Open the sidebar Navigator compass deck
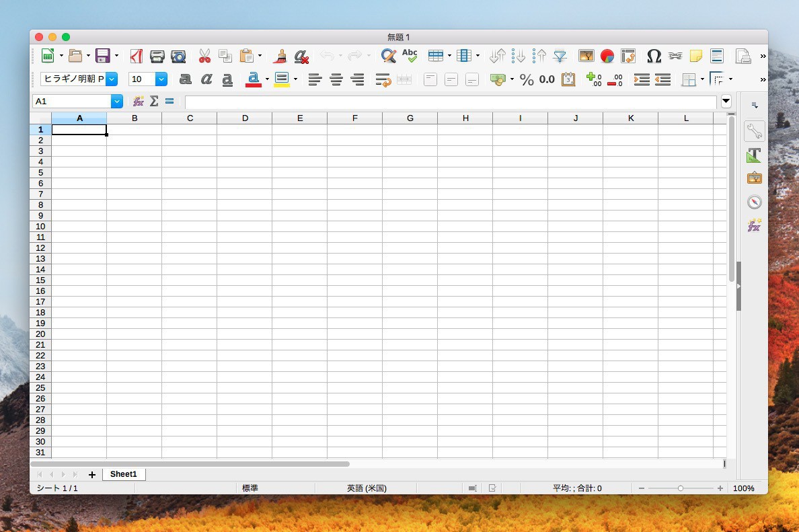799x532 pixels. click(754, 202)
